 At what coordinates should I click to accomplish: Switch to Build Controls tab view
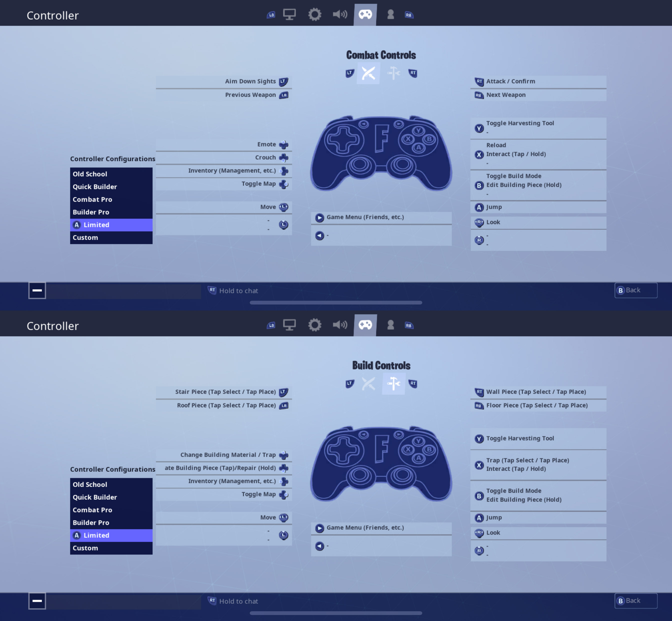(393, 73)
